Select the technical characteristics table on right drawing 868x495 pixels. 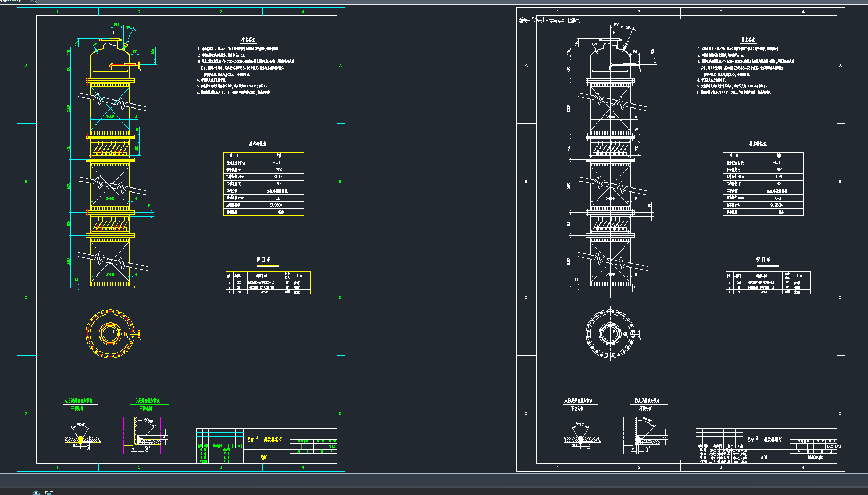(762, 183)
